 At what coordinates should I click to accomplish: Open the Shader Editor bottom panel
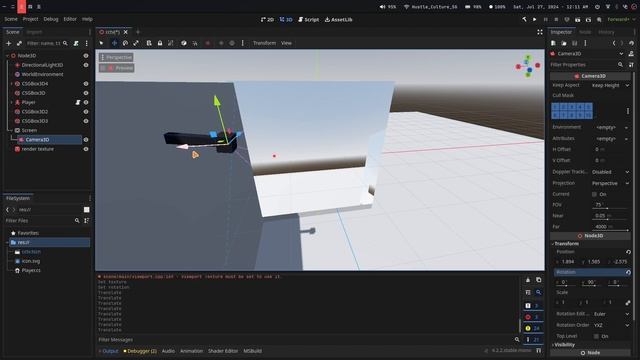[x=223, y=351]
